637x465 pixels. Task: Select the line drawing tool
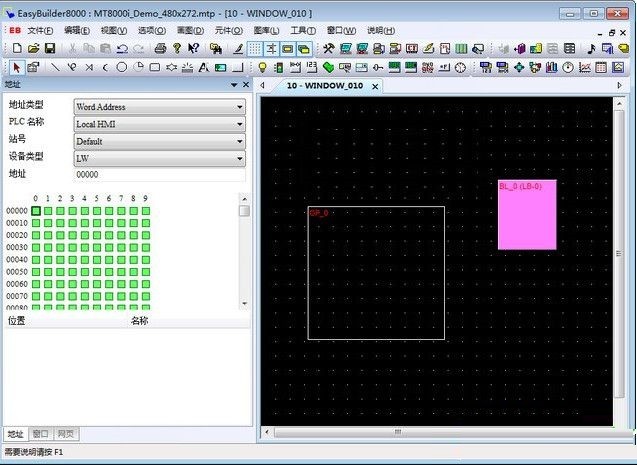55,67
